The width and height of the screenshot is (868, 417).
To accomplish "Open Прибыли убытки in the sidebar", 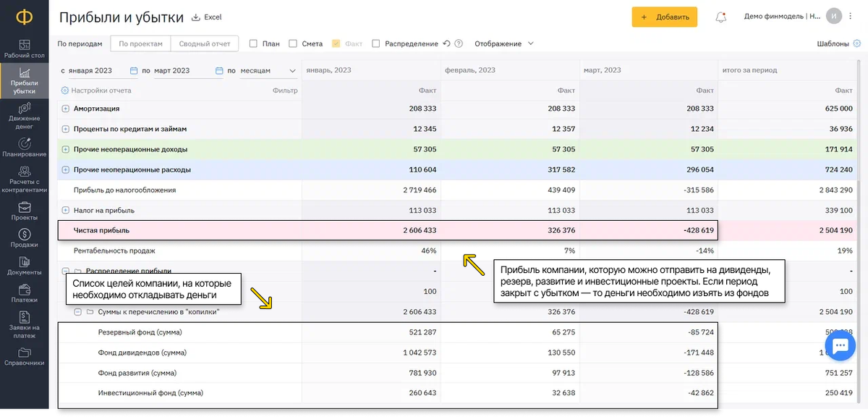I will coord(25,82).
